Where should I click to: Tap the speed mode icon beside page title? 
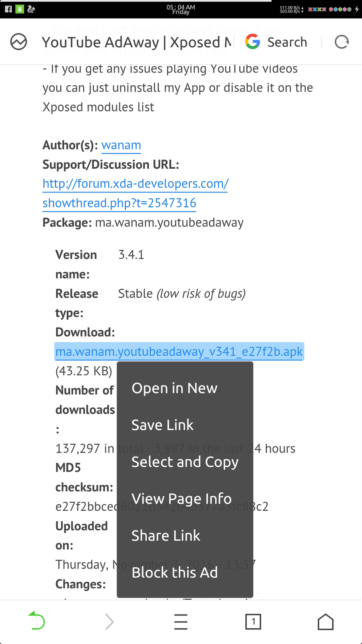pos(19,42)
